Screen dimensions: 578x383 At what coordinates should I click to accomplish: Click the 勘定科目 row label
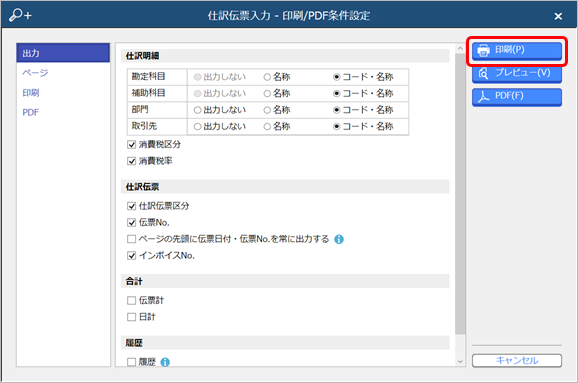149,76
